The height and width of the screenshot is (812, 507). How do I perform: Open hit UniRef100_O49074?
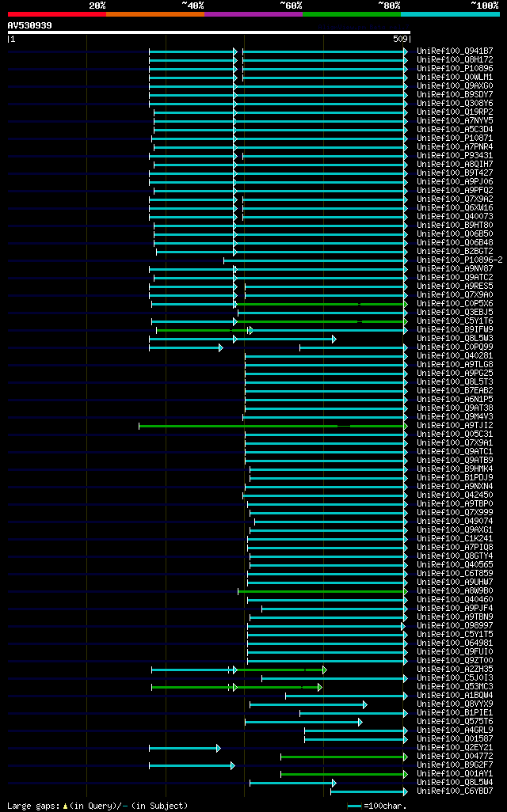tap(456, 522)
